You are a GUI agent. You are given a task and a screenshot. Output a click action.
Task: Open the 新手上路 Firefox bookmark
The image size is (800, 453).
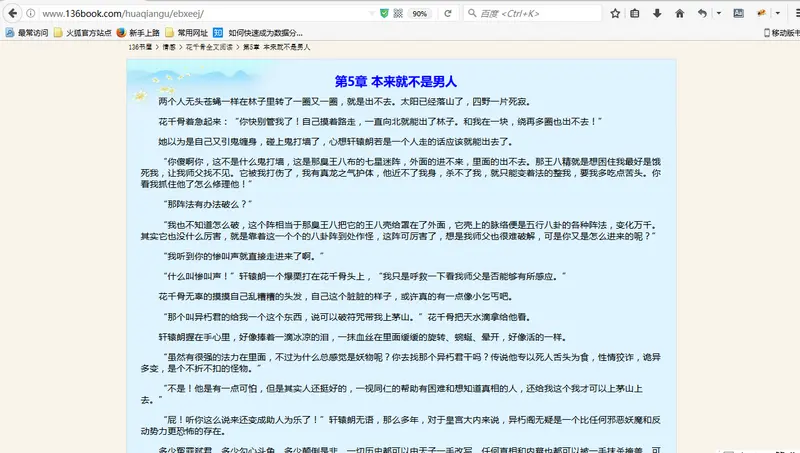click(138, 33)
